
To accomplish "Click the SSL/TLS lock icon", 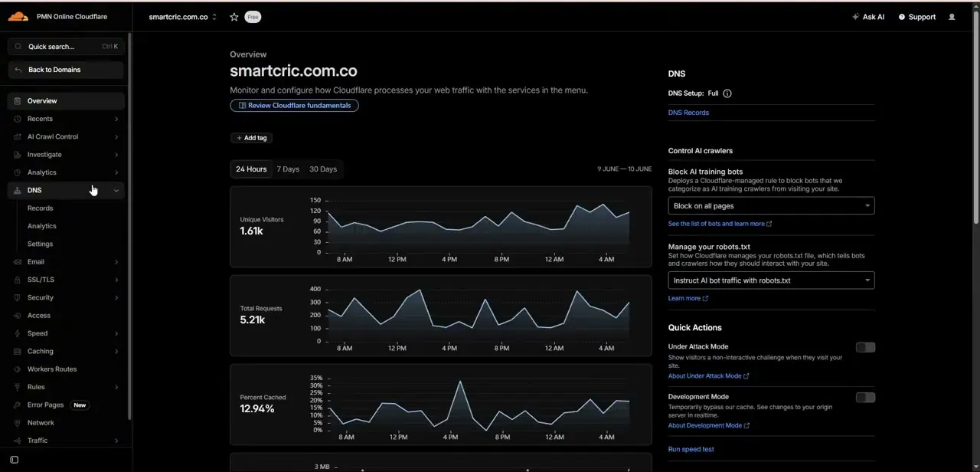I will pos(18,280).
